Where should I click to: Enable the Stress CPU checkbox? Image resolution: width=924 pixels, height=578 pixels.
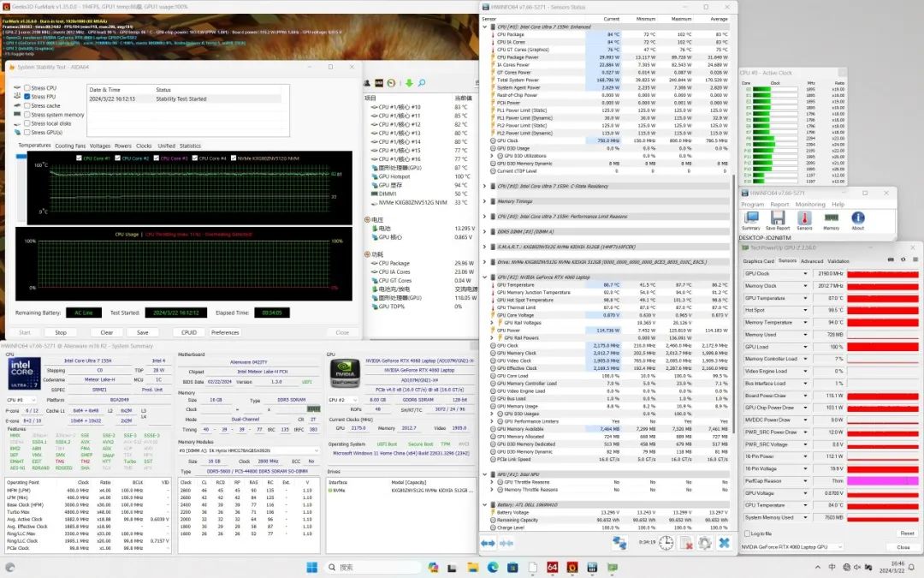click(27, 88)
